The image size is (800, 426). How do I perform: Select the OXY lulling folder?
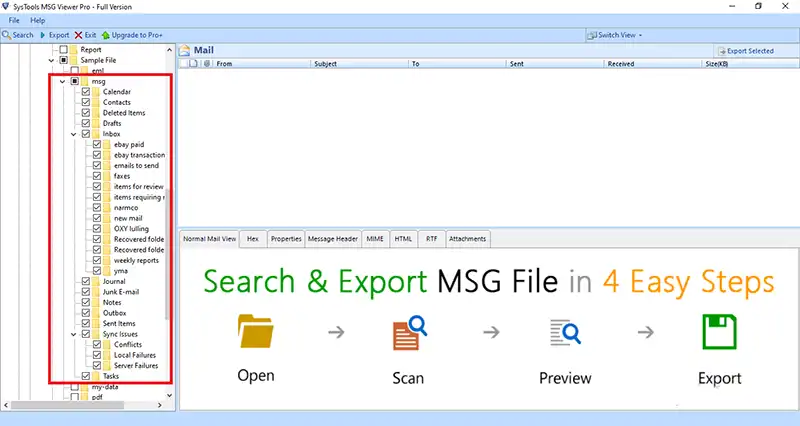coord(131,229)
